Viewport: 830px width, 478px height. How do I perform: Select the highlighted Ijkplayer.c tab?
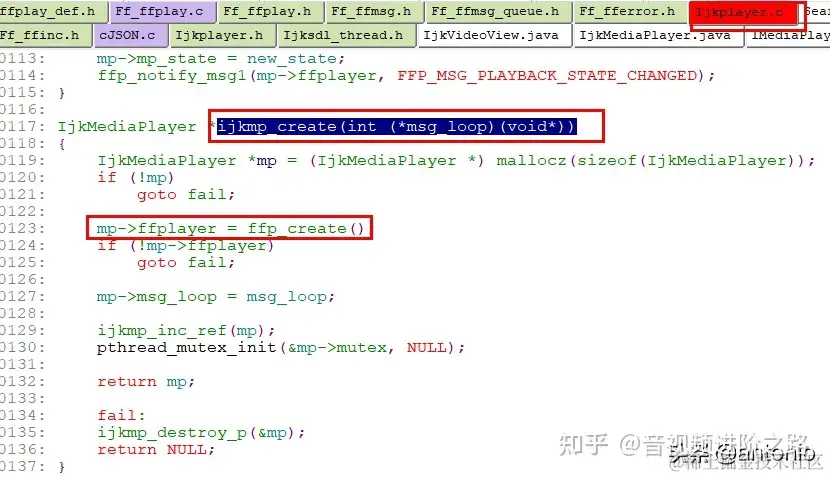tap(743, 13)
